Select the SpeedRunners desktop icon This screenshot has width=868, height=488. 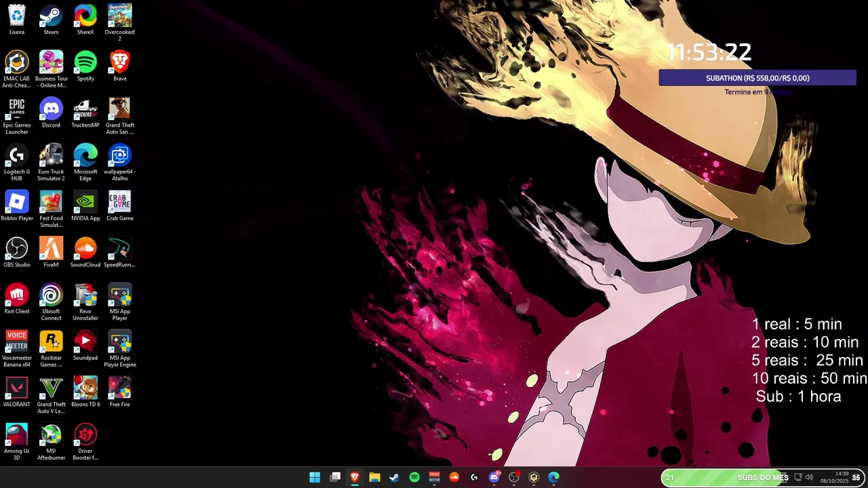(x=120, y=253)
